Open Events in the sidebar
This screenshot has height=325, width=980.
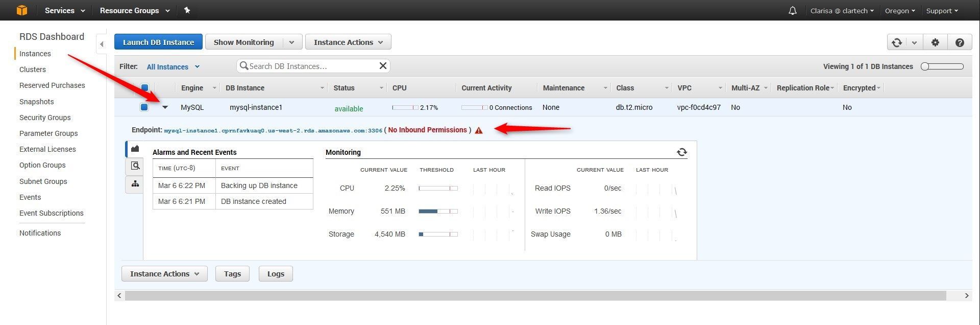pyautogui.click(x=30, y=197)
